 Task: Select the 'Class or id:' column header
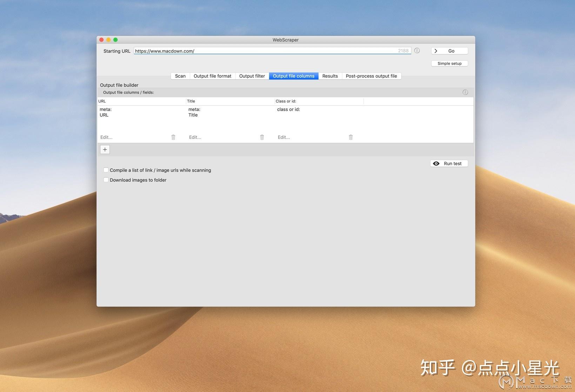pyautogui.click(x=319, y=101)
